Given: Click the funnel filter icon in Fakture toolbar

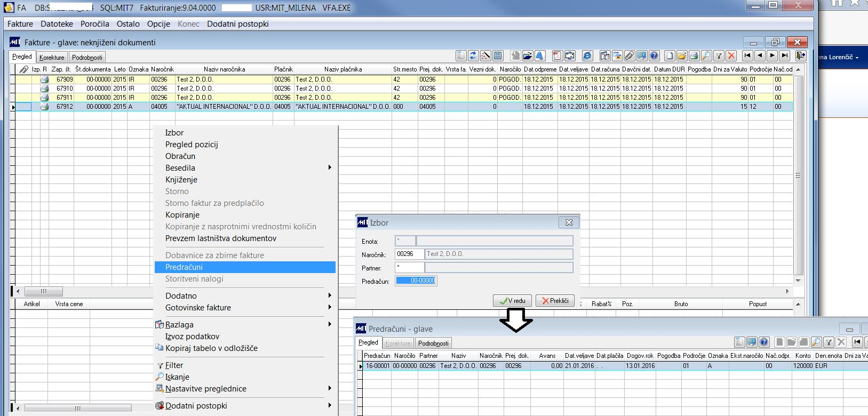Looking at the screenshot, I should coord(719,56).
